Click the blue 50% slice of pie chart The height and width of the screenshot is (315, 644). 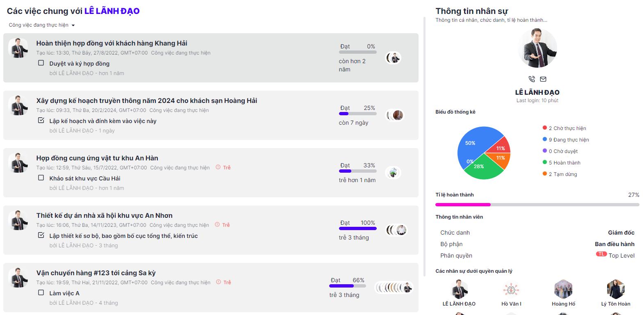pos(476,144)
